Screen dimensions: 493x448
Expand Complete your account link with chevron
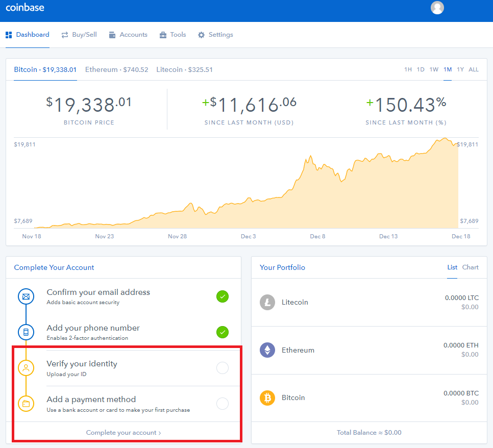coord(124,433)
